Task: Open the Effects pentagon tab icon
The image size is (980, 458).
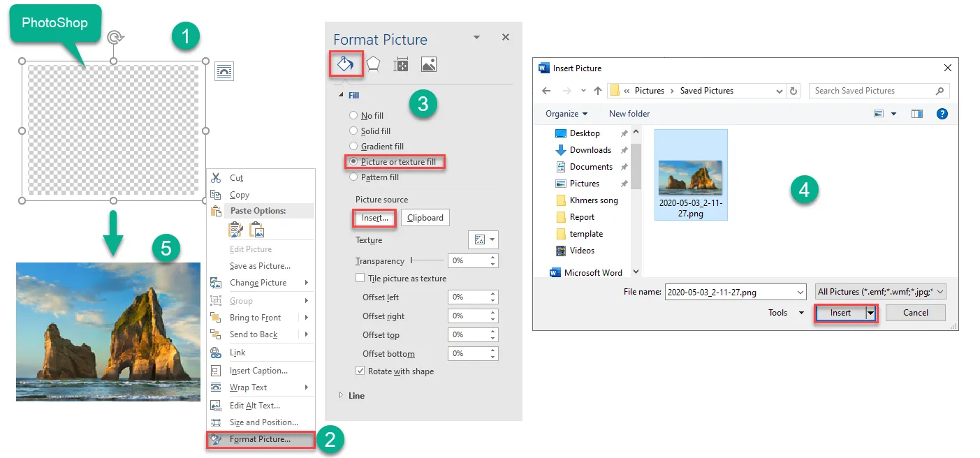Action: tap(374, 64)
